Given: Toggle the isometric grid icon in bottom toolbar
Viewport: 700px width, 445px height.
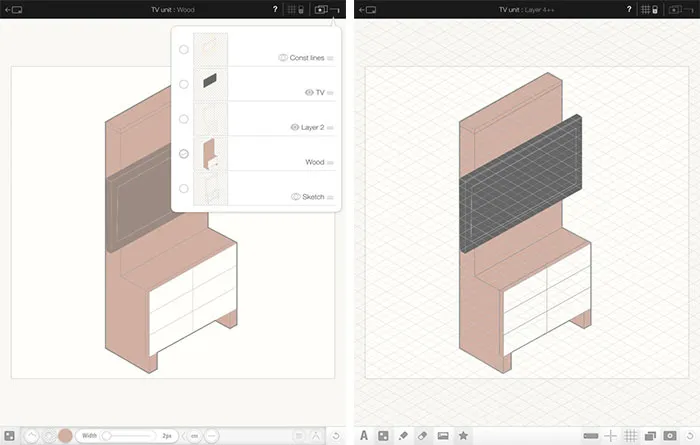Looking at the screenshot, I should (x=631, y=436).
